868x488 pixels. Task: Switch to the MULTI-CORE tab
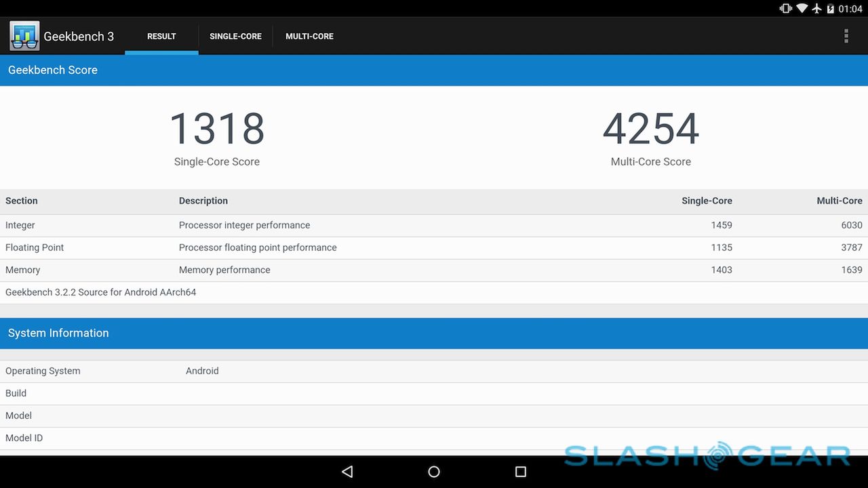pyautogui.click(x=309, y=37)
